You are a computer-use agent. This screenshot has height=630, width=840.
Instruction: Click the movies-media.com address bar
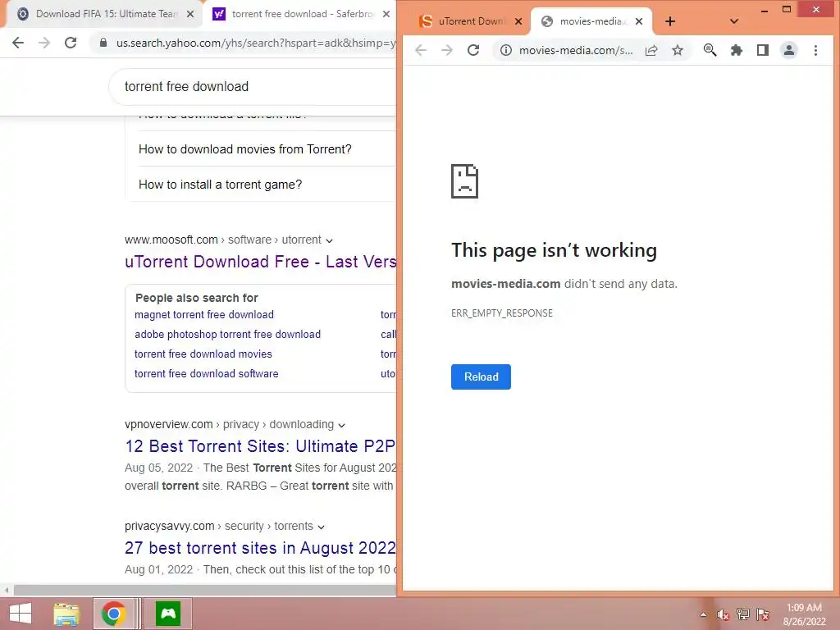pyautogui.click(x=576, y=50)
